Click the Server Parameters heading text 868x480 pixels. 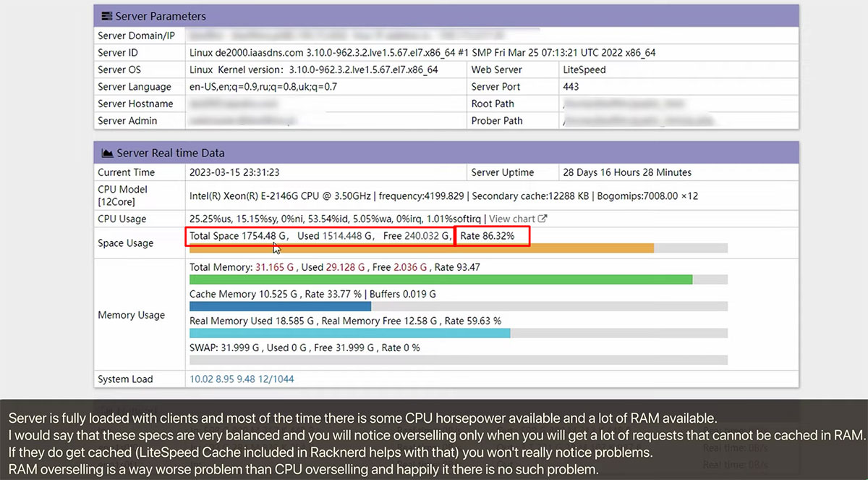pyautogui.click(x=161, y=16)
